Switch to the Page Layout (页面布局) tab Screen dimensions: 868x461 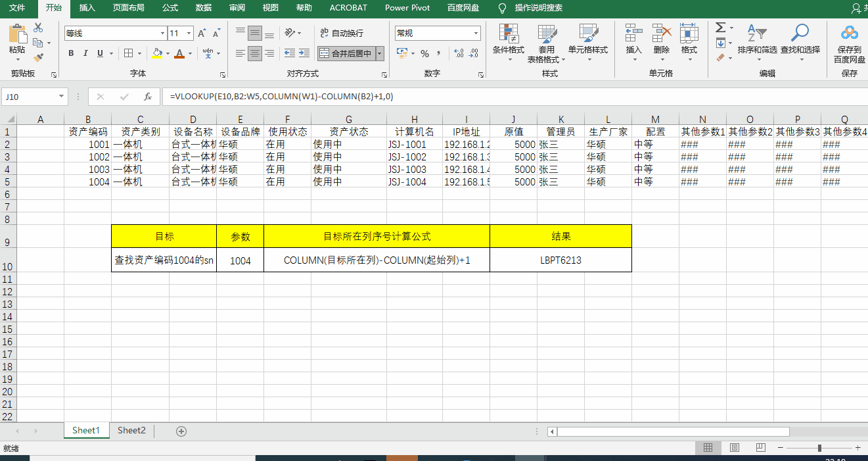pos(129,8)
